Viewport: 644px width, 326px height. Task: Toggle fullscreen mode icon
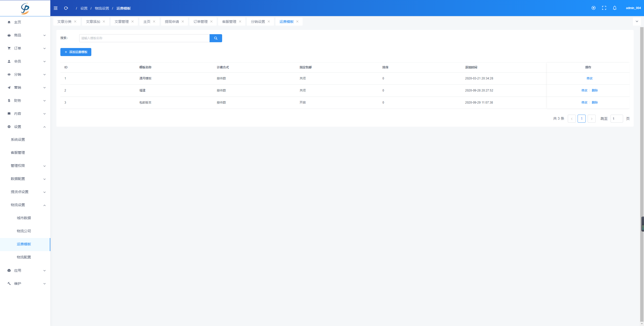click(x=604, y=8)
